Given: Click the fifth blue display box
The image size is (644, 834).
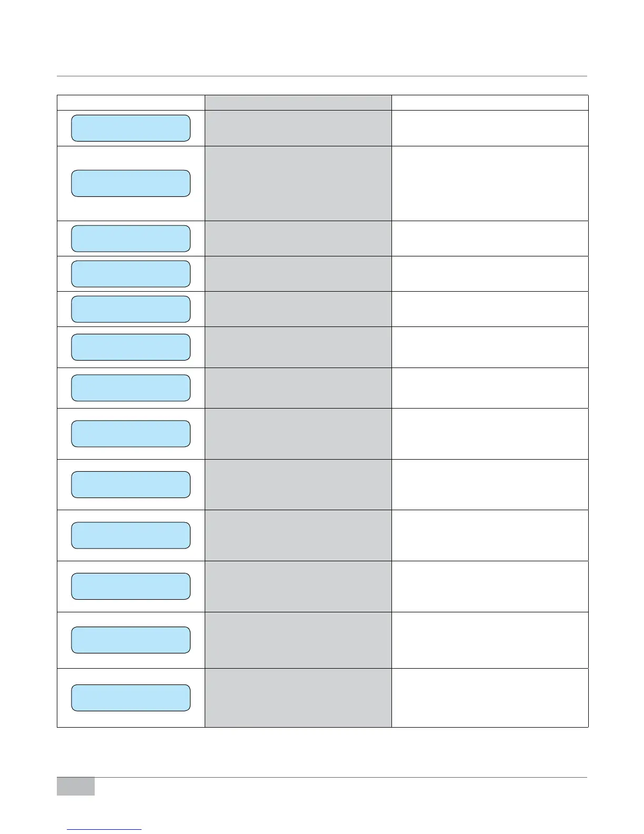Looking at the screenshot, I should 130,309.
